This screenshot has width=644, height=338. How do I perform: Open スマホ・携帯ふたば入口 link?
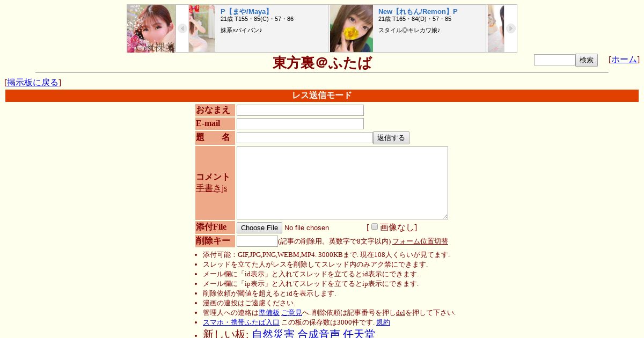[x=241, y=322]
